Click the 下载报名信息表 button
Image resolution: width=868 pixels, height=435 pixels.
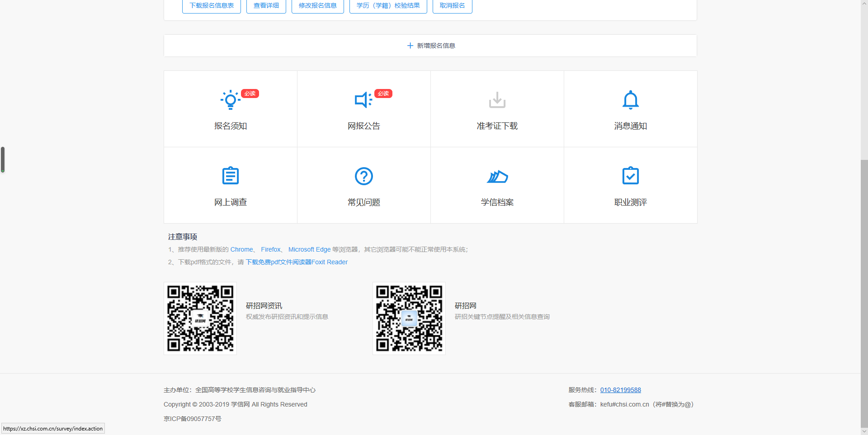(212, 6)
